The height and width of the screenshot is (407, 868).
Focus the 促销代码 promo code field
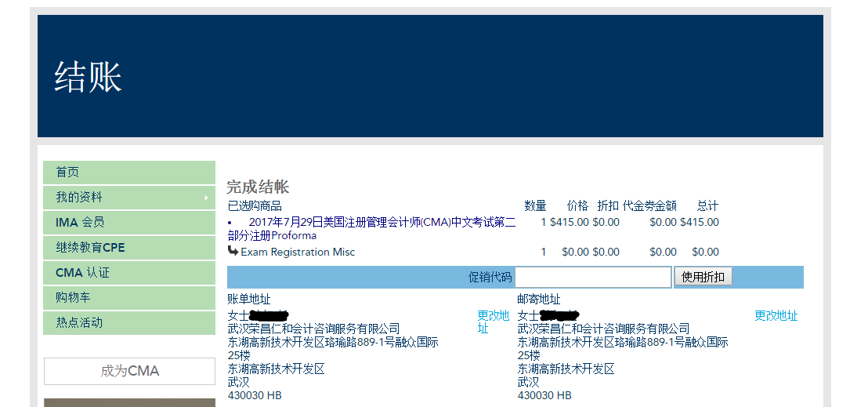[x=593, y=277]
